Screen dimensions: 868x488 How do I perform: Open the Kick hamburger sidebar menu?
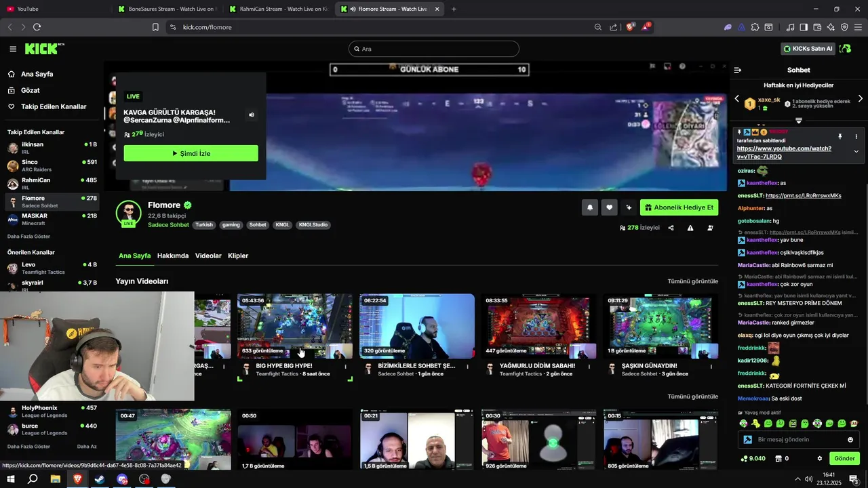[13, 49]
